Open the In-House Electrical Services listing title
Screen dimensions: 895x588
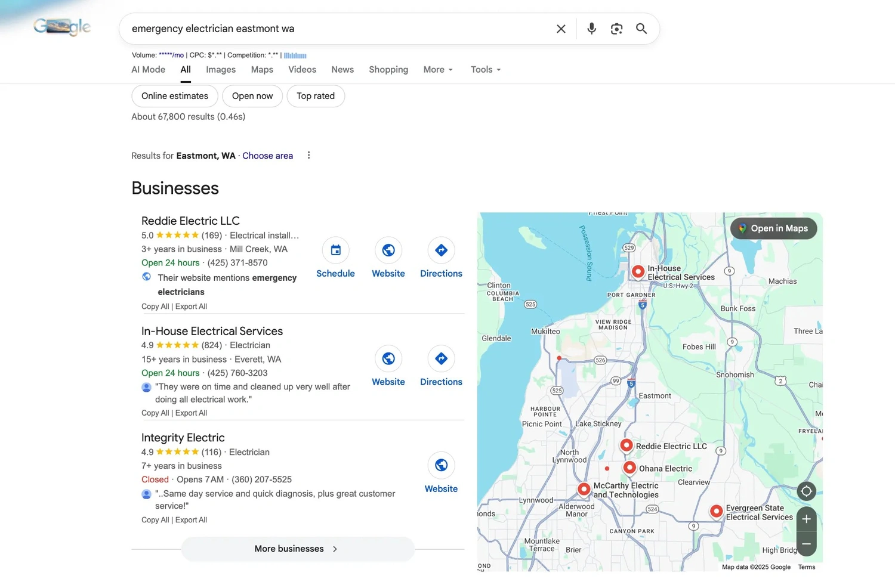point(212,331)
